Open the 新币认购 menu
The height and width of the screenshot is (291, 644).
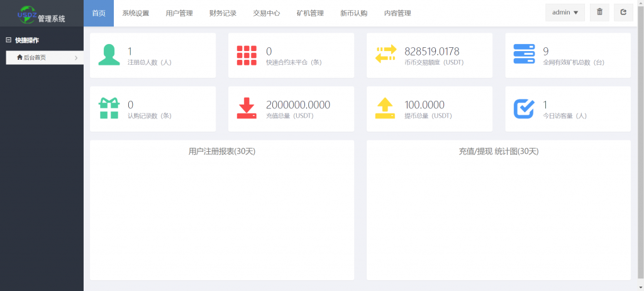[x=353, y=13]
